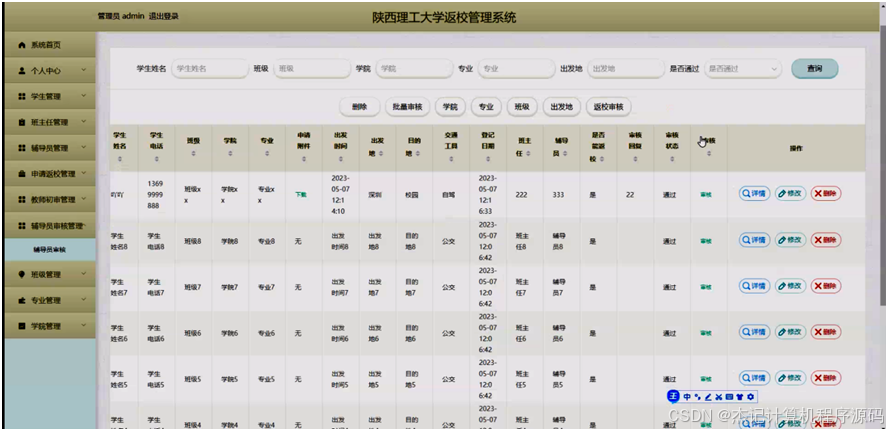
Task: Sort the table by the 审核状态 column arrows
Action: click(x=672, y=160)
